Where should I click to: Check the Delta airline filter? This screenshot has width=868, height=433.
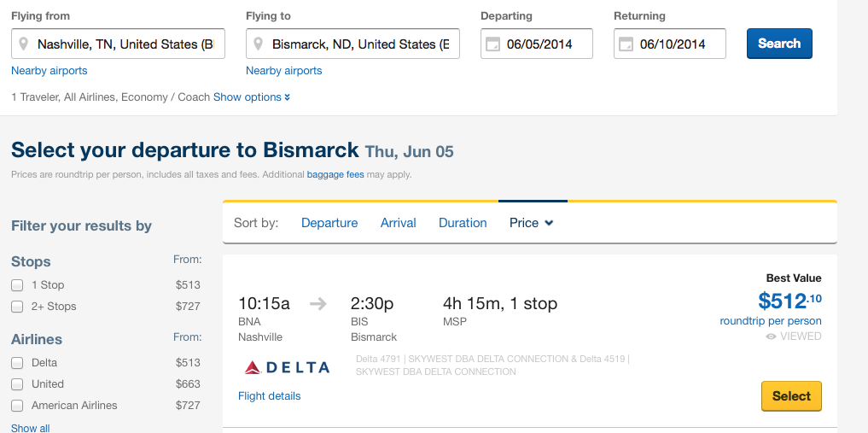tap(17, 363)
